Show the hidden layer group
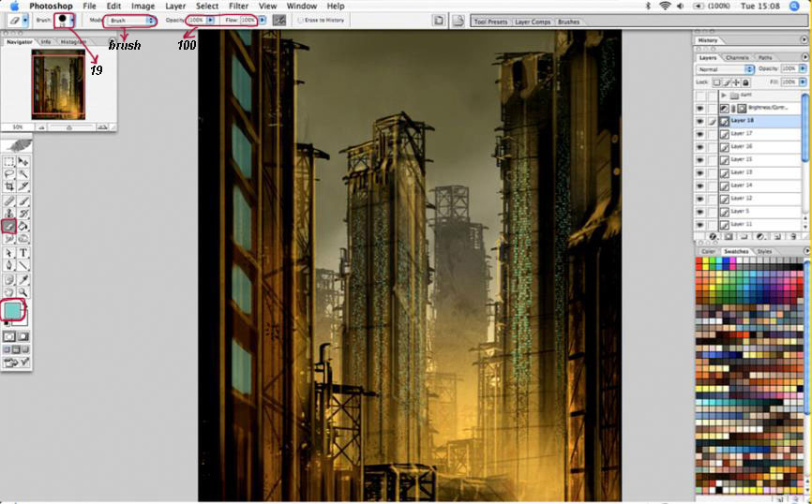The image size is (812, 504). [700, 96]
